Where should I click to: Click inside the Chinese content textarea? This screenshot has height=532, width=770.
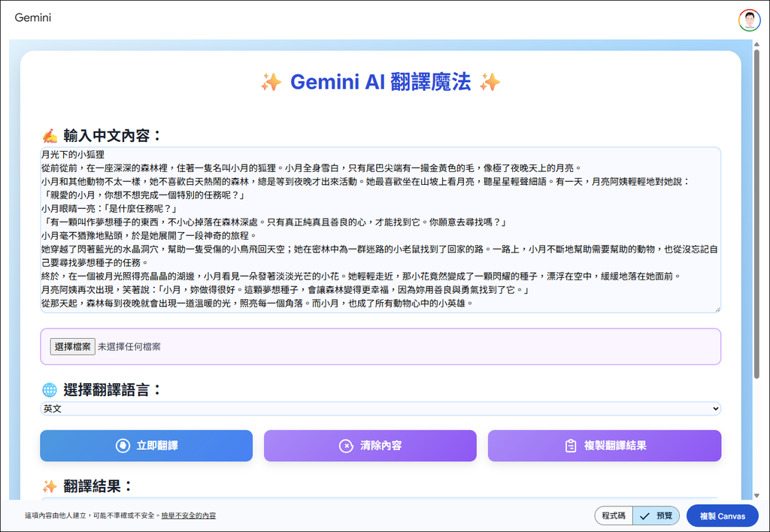click(380, 230)
